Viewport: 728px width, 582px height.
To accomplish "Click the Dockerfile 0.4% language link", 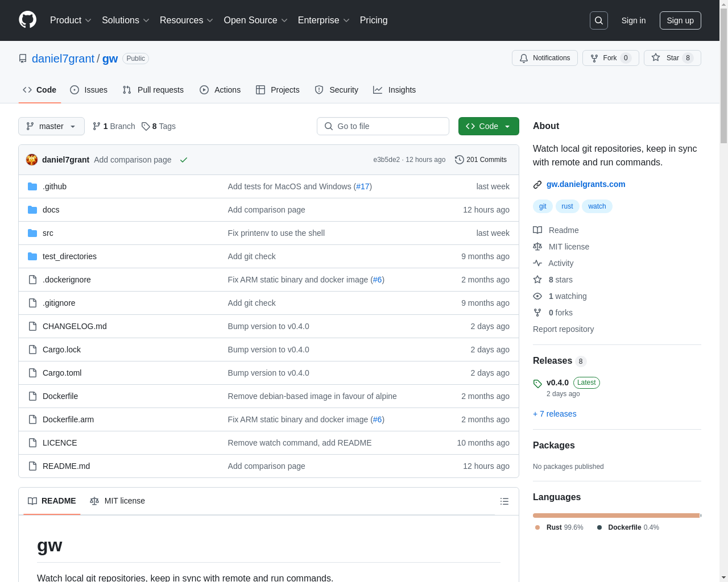I will tap(628, 527).
